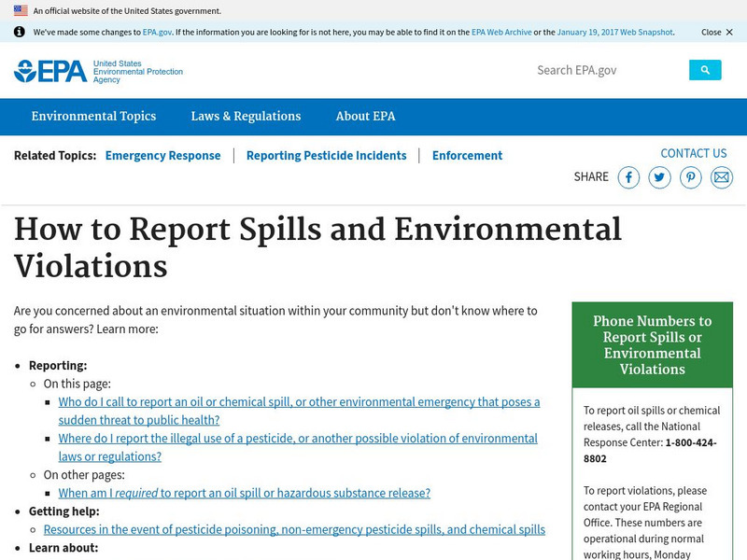Screen dimensions: 747x560
Task: Open Reporting Pesticide Incidents topic
Action: pyautogui.click(x=326, y=156)
